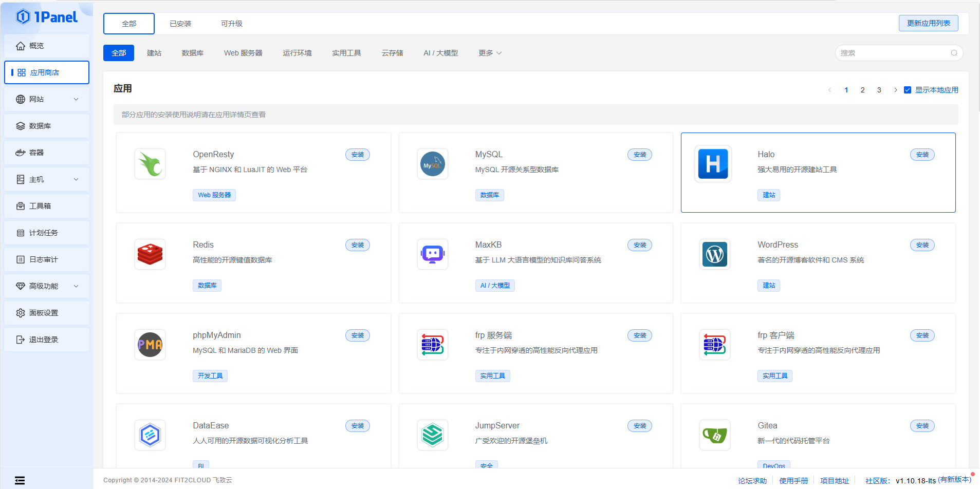Click the Halo app icon

(x=713, y=164)
